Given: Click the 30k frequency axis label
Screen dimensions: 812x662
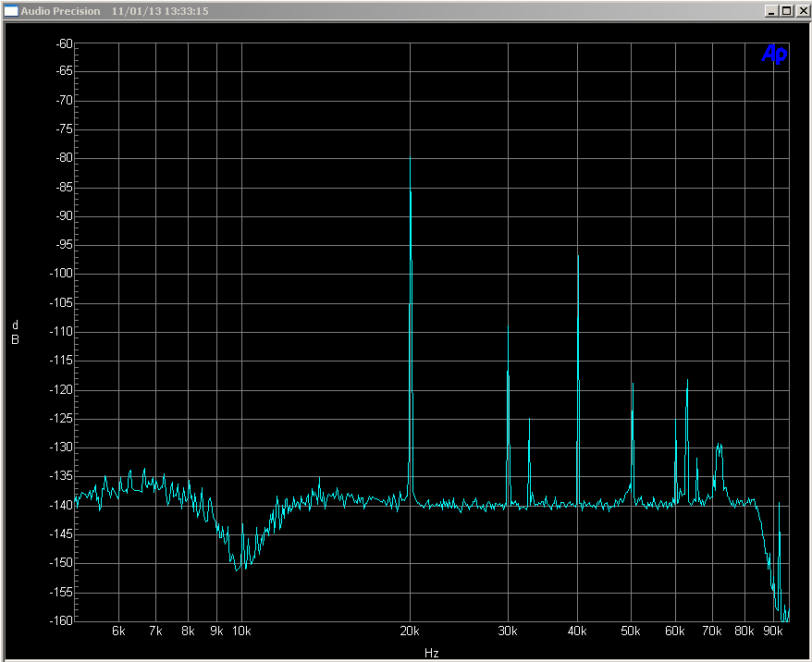Looking at the screenshot, I should click(508, 631).
